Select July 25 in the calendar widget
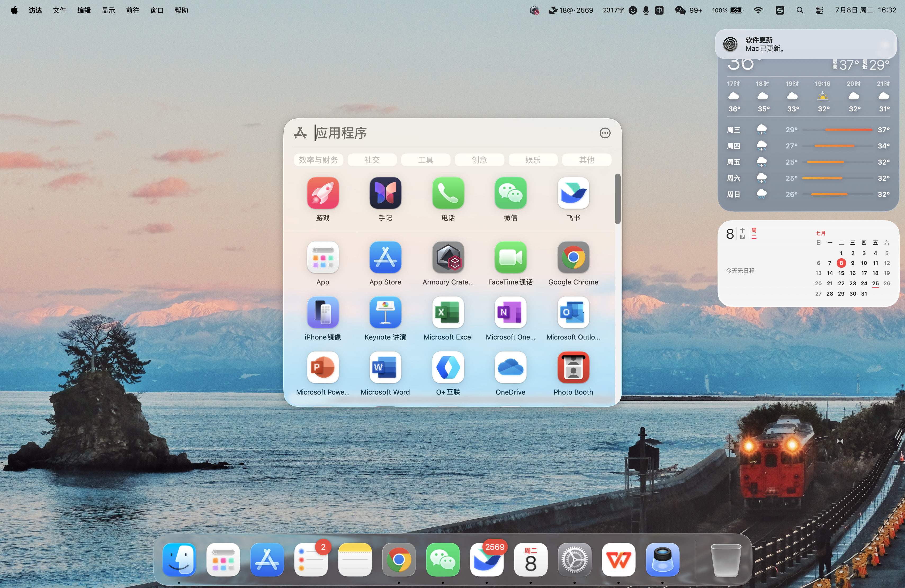This screenshot has height=588, width=905. [x=875, y=283]
